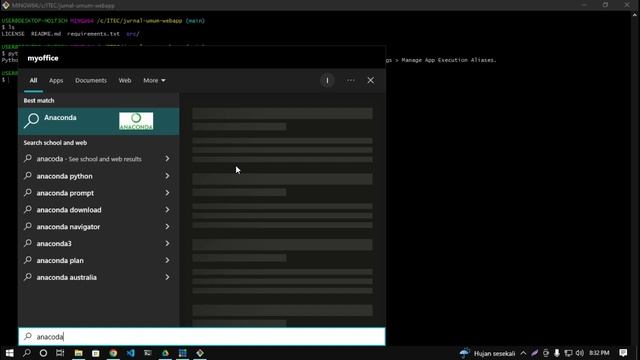Select the anaconda navigator suggestion
The image size is (640, 360).
98,227
